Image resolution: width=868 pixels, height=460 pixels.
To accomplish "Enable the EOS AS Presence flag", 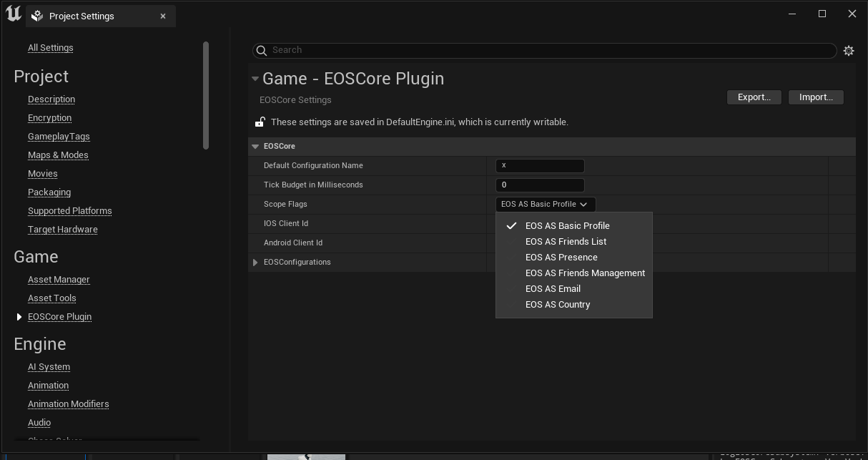I will click(x=561, y=257).
